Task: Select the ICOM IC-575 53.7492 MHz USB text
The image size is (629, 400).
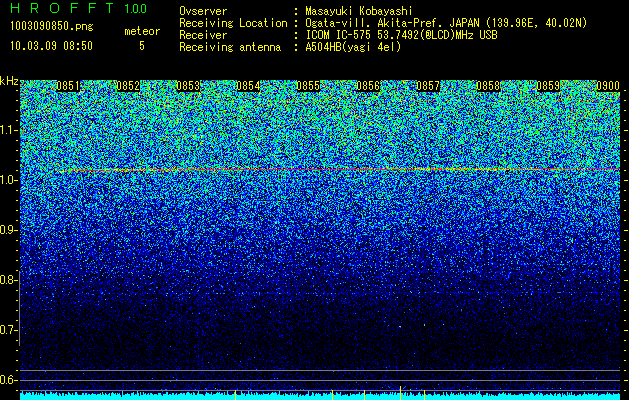Action: [x=401, y=35]
